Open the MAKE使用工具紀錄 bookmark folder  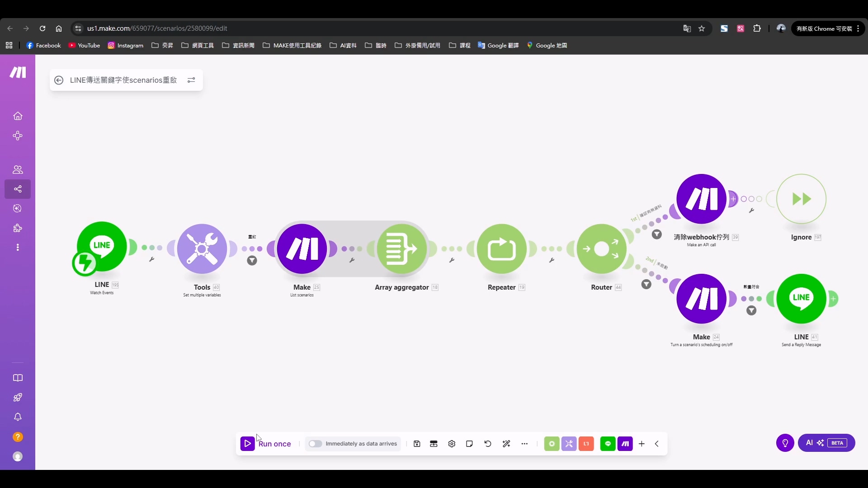(292, 45)
